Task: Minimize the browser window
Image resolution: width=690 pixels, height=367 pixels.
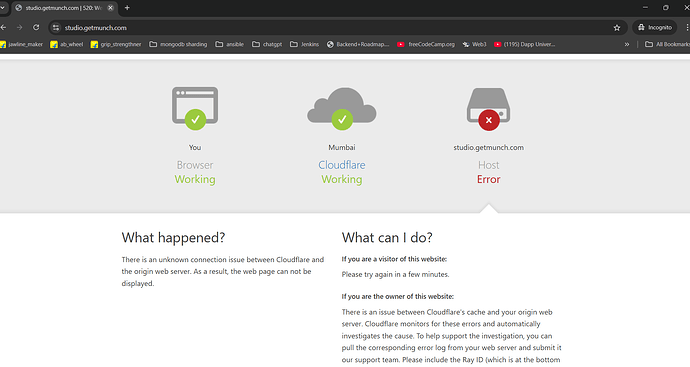Action: pyautogui.click(x=645, y=7)
